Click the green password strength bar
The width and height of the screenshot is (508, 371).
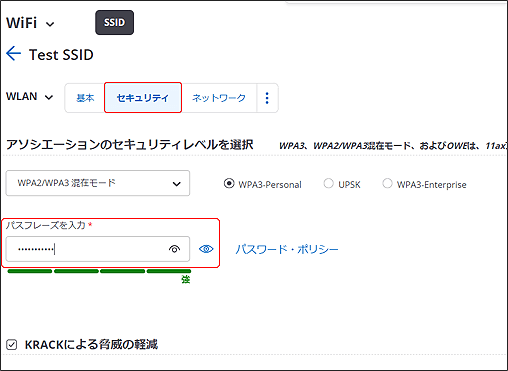99,271
